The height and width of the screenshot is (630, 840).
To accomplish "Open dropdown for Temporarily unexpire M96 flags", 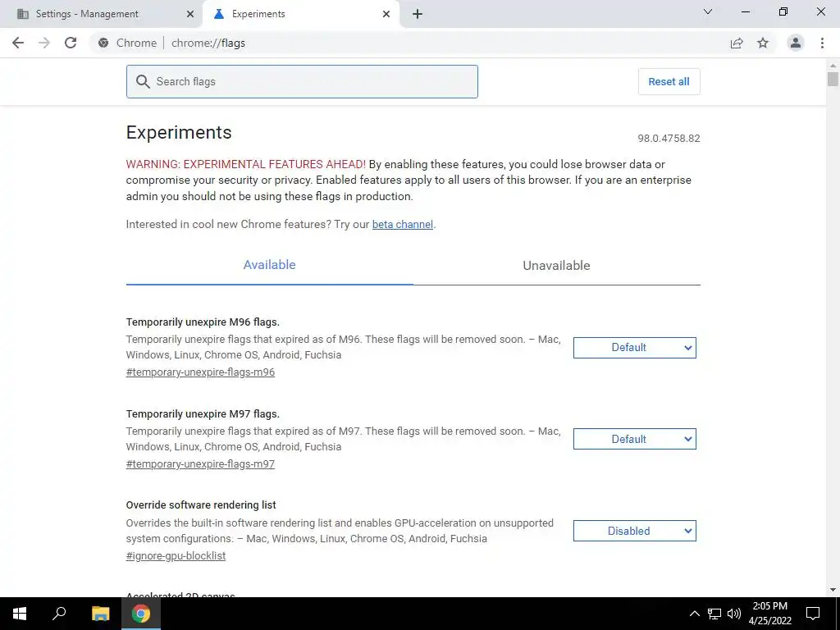I will [634, 348].
